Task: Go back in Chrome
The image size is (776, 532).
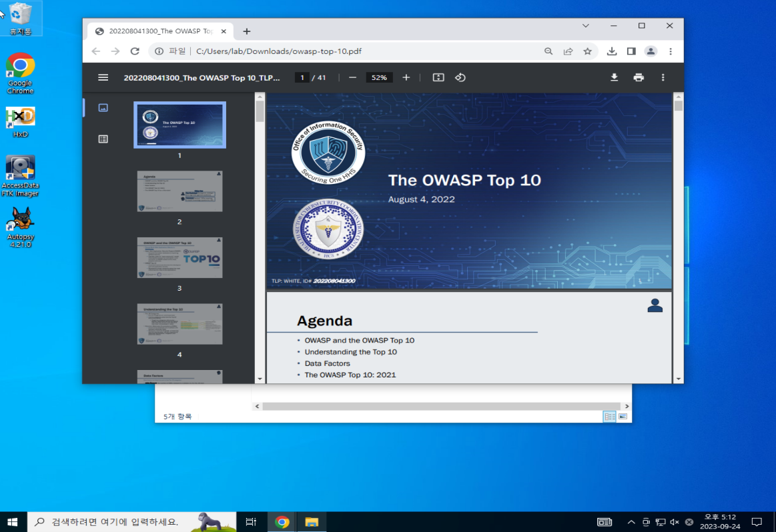Action: [96, 51]
